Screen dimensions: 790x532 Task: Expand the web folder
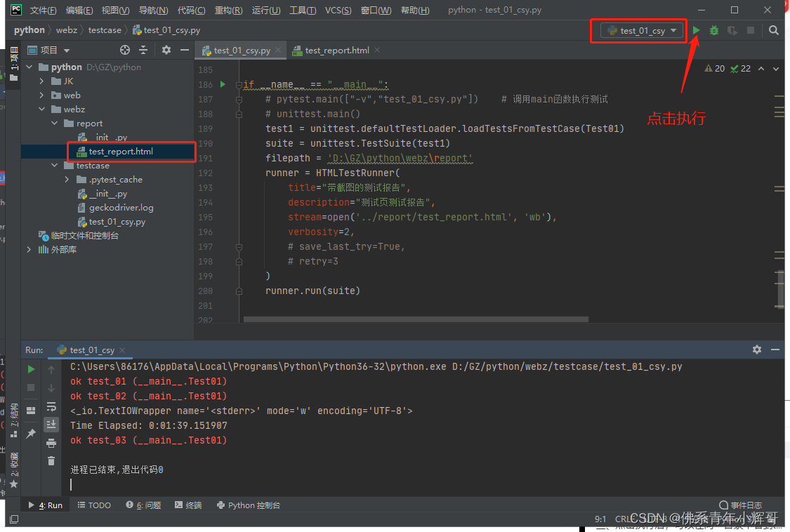(42, 95)
